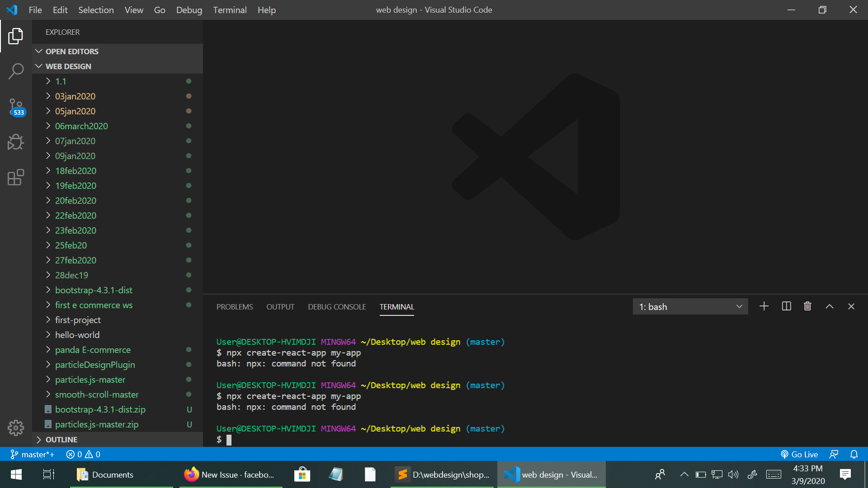Open the Run and Debug view
Image resolution: width=868 pixels, height=488 pixels.
pos(16,142)
